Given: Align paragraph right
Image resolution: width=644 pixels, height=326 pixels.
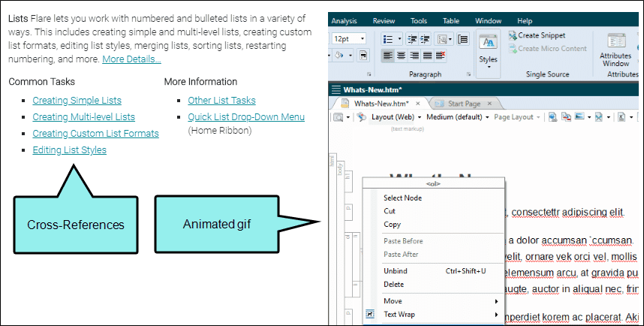Looking at the screenshot, I should (414, 55).
